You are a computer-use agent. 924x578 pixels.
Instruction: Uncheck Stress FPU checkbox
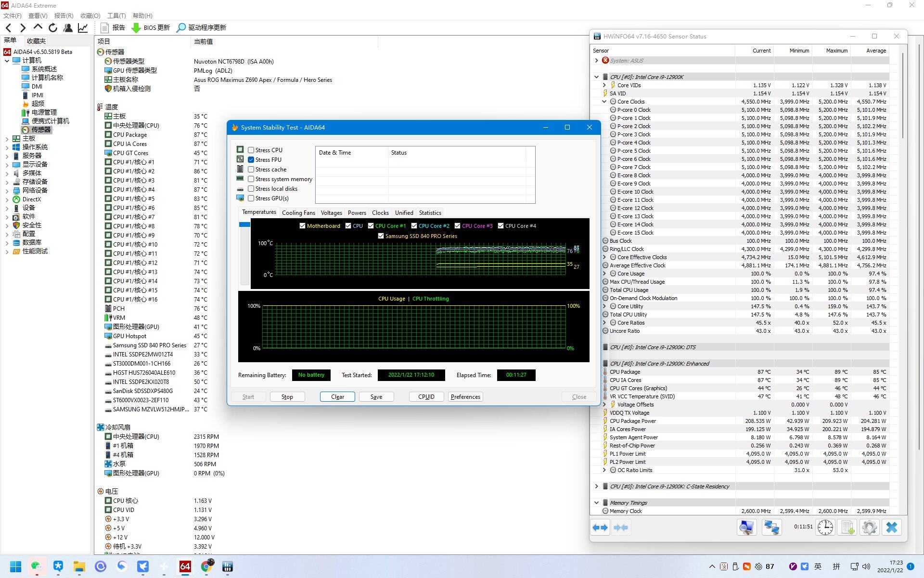251,160
